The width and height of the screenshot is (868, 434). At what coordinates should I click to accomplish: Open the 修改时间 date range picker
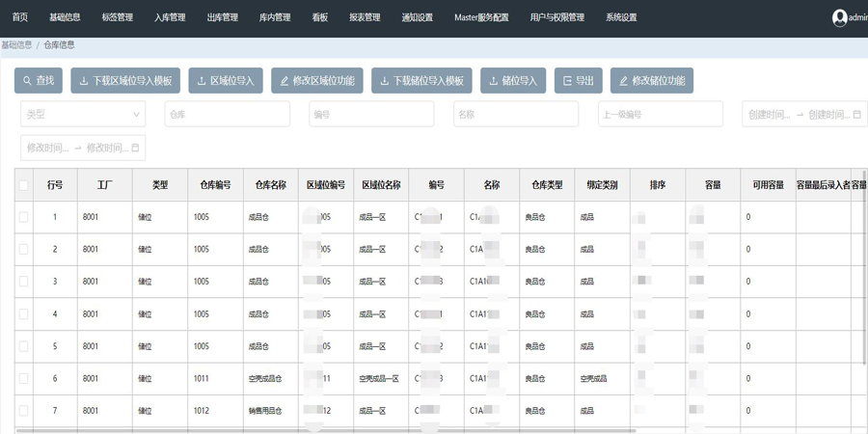[x=83, y=148]
